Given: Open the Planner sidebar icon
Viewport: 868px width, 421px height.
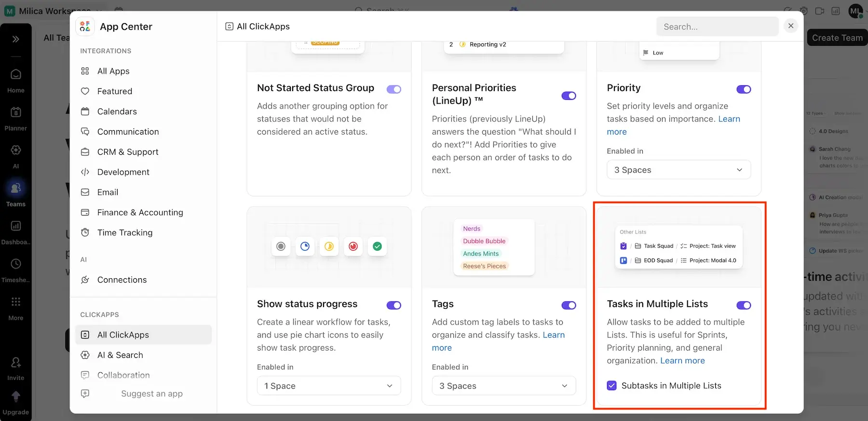Looking at the screenshot, I should pos(16,112).
